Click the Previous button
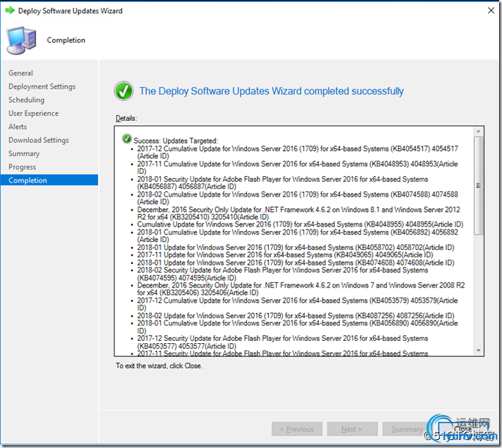 297,429
